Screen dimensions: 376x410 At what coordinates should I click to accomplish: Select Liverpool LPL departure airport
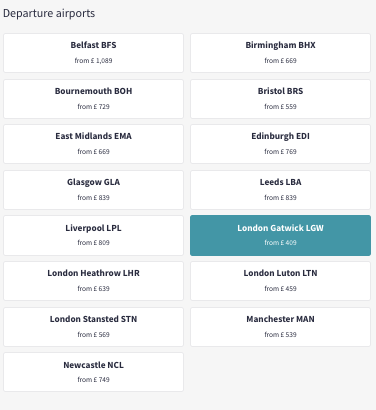pos(93,235)
